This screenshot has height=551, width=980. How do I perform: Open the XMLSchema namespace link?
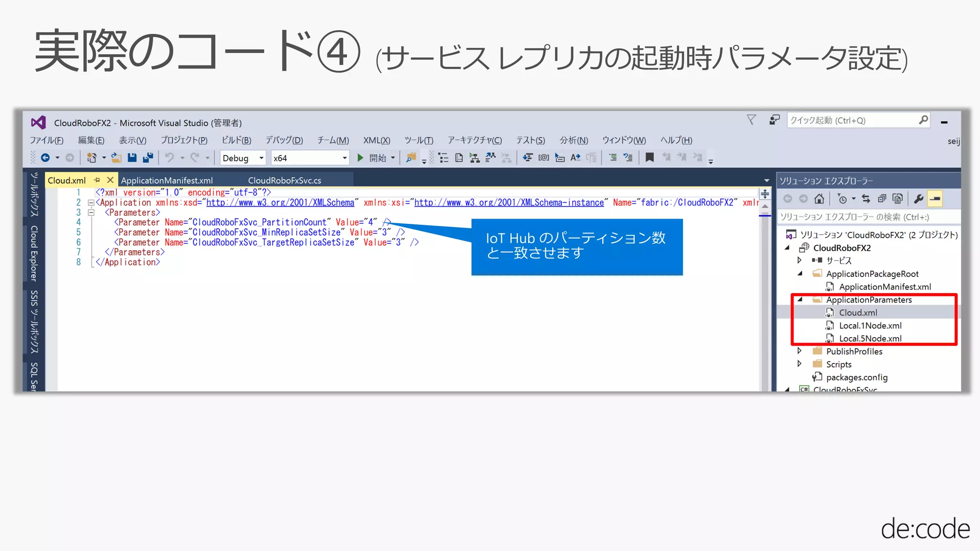click(x=280, y=203)
